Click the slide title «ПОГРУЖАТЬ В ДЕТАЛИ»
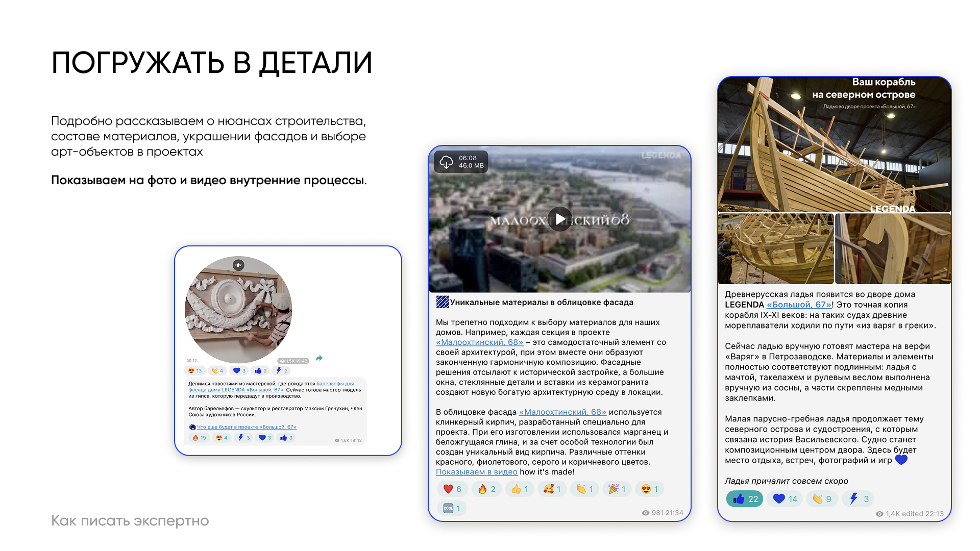This screenshot has height=551, width=980. click(x=212, y=63)
